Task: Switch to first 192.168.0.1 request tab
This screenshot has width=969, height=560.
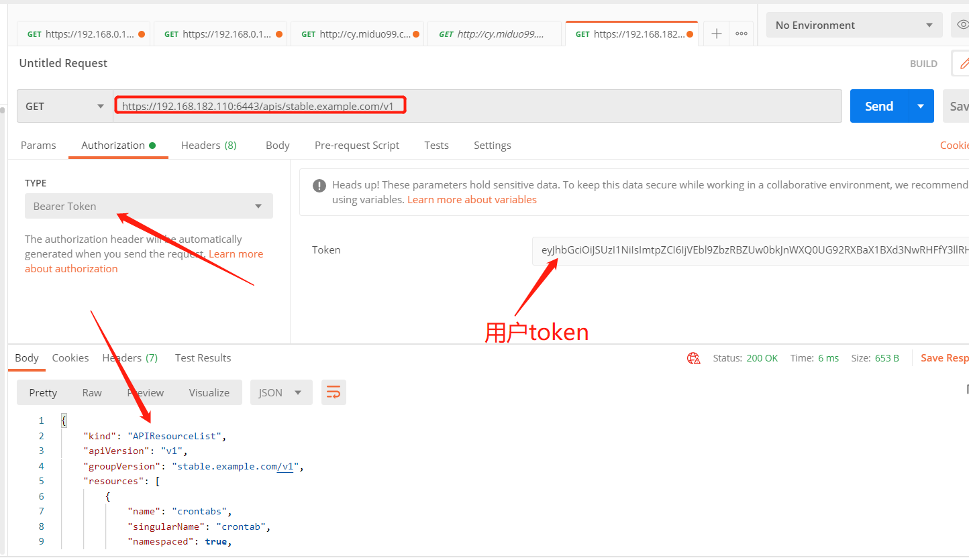Action: 84,34
